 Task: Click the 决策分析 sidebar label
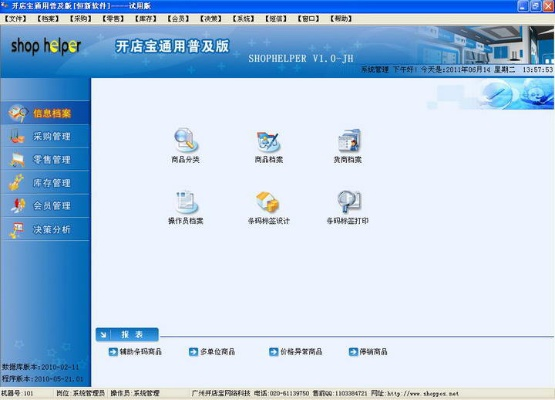52,230
